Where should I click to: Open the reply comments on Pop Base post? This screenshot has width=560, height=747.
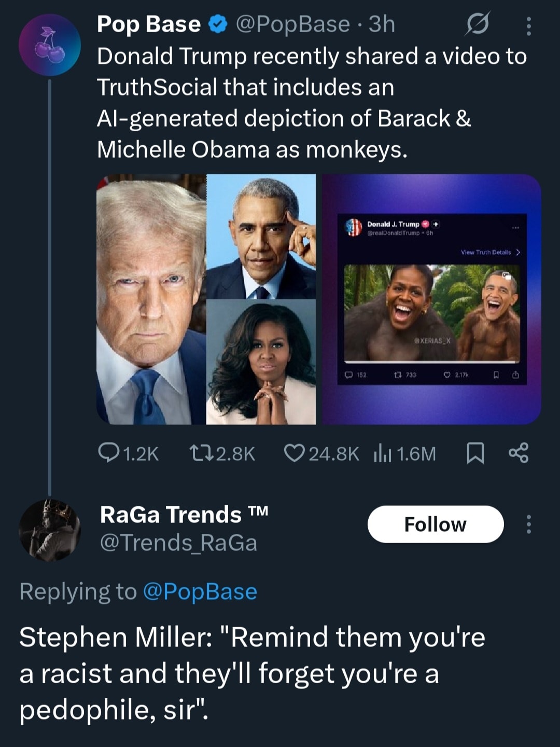(128, 454)
